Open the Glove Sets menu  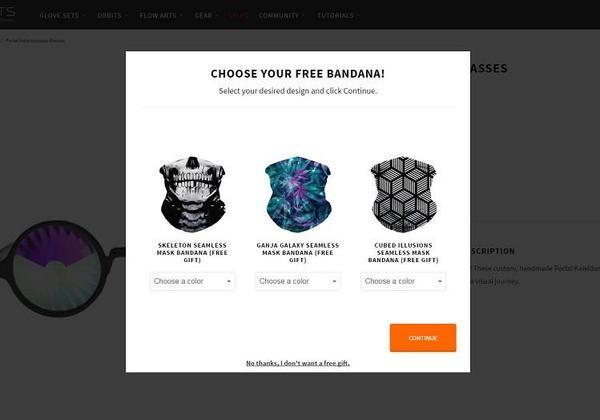pyautogui.click(x=62, y=15)
